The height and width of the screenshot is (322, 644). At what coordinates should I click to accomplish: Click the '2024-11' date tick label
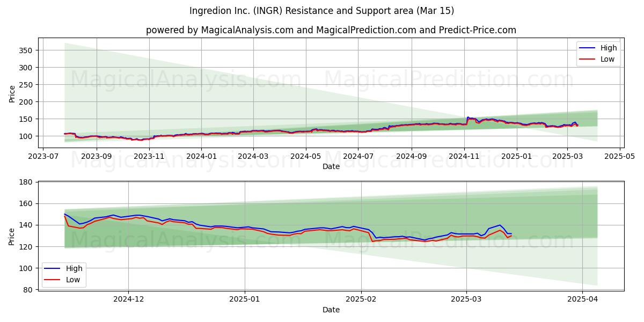click(x=464, y=157)
